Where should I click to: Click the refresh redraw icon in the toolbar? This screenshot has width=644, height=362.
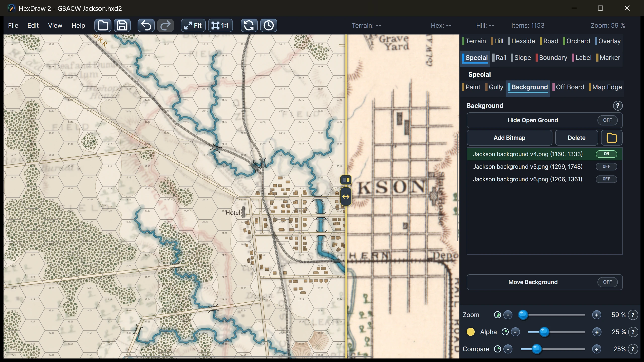coord(249,25)
